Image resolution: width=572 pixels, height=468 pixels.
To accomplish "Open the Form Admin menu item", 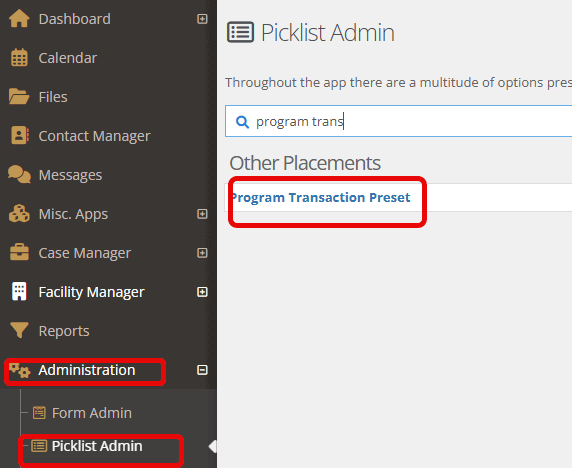I will [x=82, y=413].
